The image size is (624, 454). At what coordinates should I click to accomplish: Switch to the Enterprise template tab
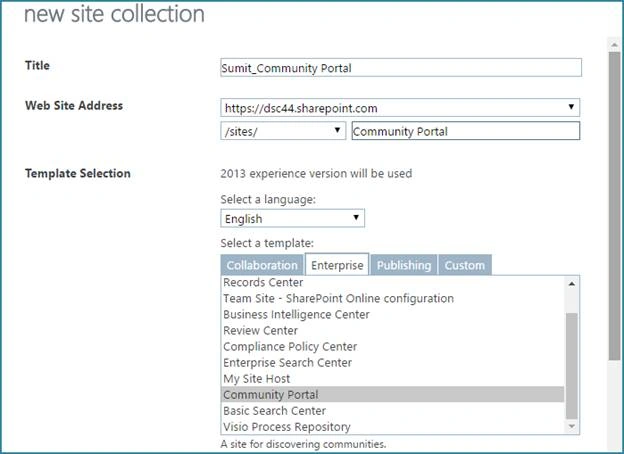[337, 265]
